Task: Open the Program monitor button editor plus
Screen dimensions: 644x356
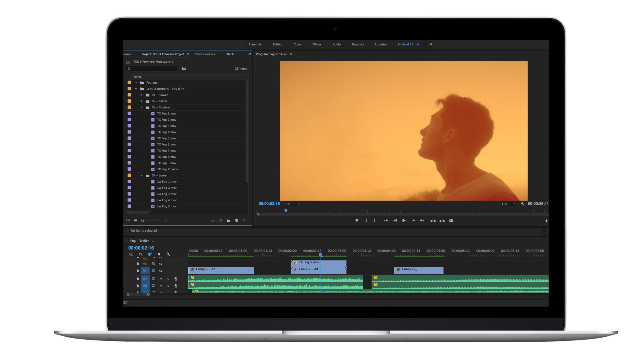Action: (546, 221)
